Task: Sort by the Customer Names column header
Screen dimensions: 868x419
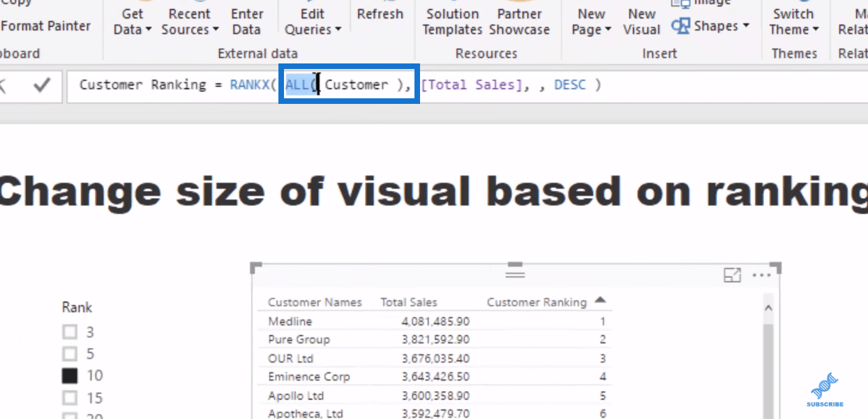Action: click(x=315, y=302)
